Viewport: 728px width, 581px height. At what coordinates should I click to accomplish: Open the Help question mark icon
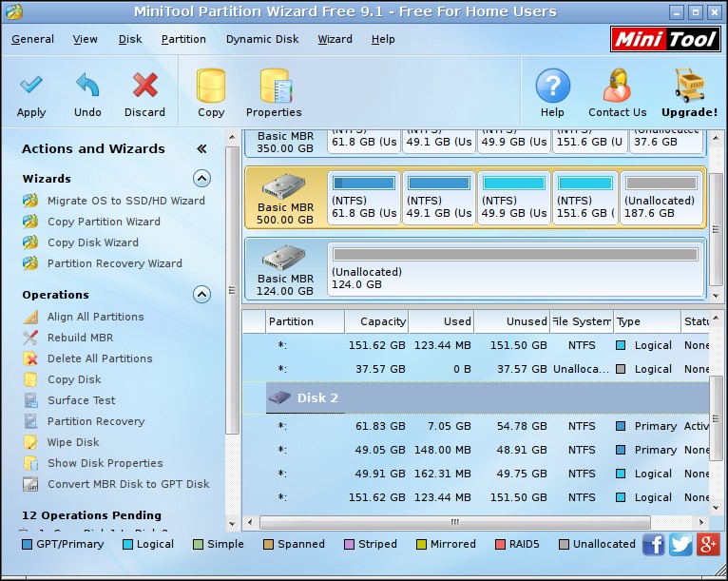pos(552,86)
